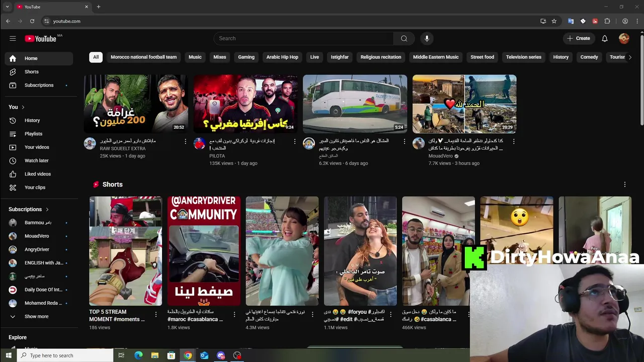Select Middle Eastern Music chip
644x362 pixels.
pyautogui.click(x=436, y=57)
